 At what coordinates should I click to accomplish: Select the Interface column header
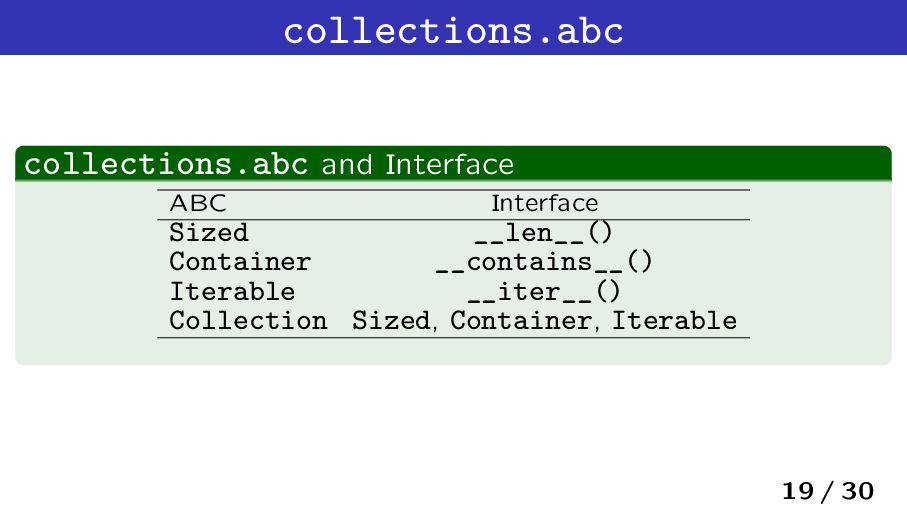(x=544, y=204)
